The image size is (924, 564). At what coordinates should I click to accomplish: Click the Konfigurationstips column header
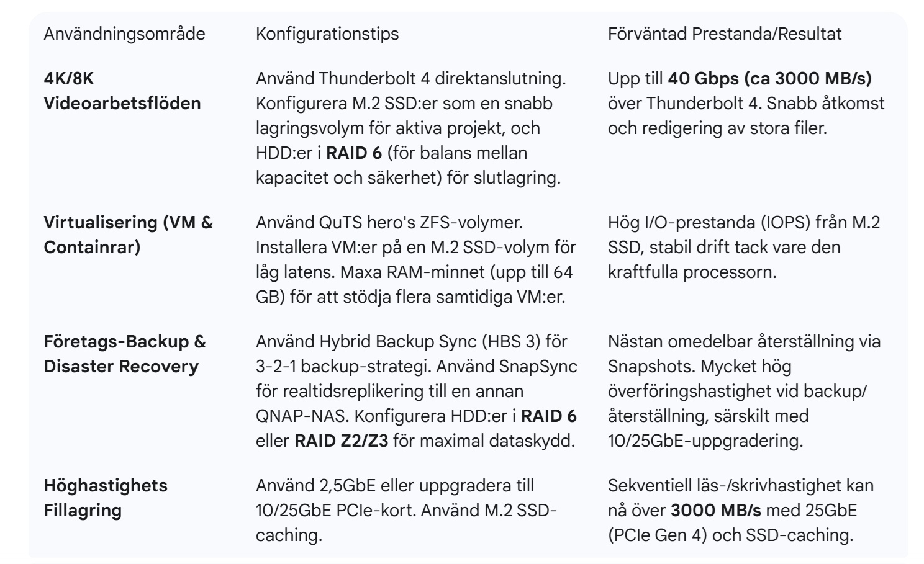tap(327, 34)
